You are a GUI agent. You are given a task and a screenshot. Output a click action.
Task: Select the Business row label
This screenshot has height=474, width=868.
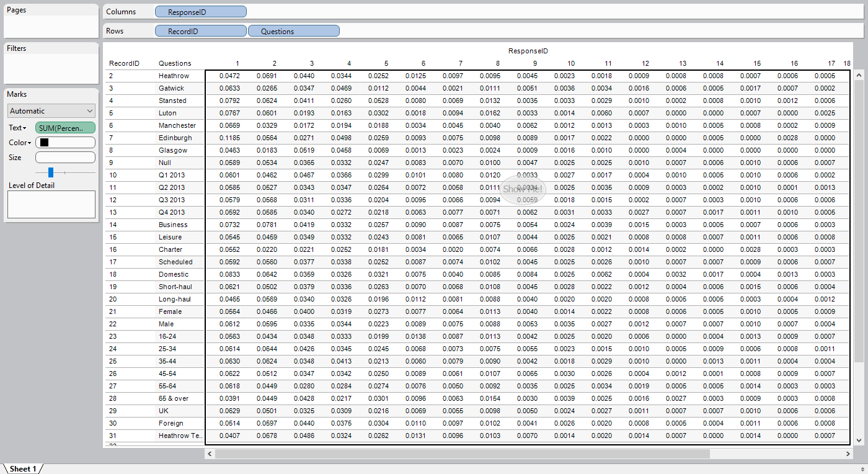(173, 225)
